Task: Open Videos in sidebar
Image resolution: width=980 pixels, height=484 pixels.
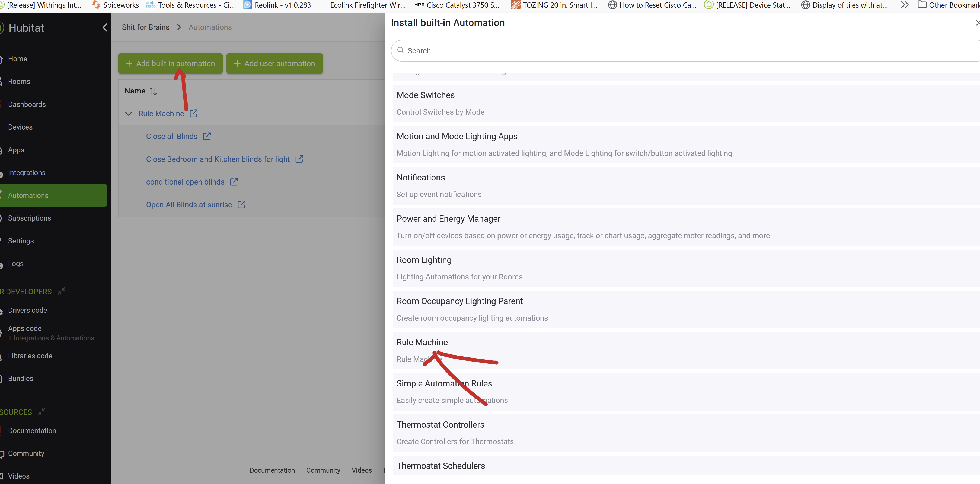Action: click(19, 476)
